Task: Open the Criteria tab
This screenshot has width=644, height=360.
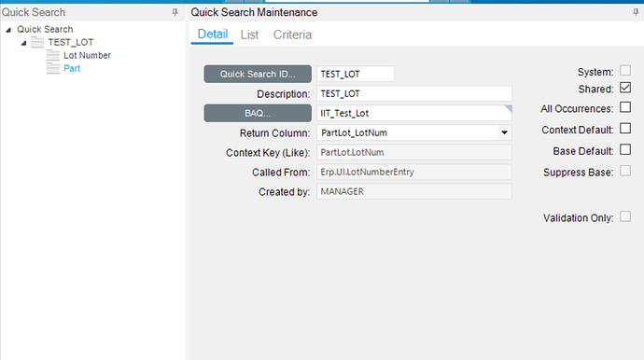Action: click(x=292, y=35)
